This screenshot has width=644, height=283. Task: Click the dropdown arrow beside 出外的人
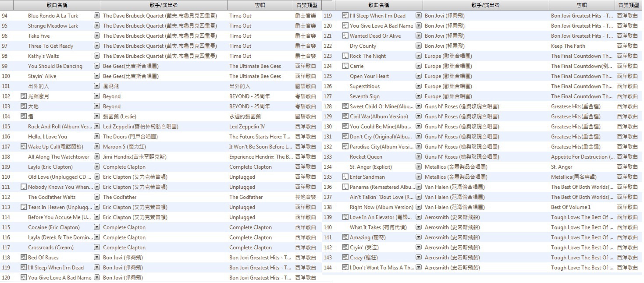pos(97,86)
